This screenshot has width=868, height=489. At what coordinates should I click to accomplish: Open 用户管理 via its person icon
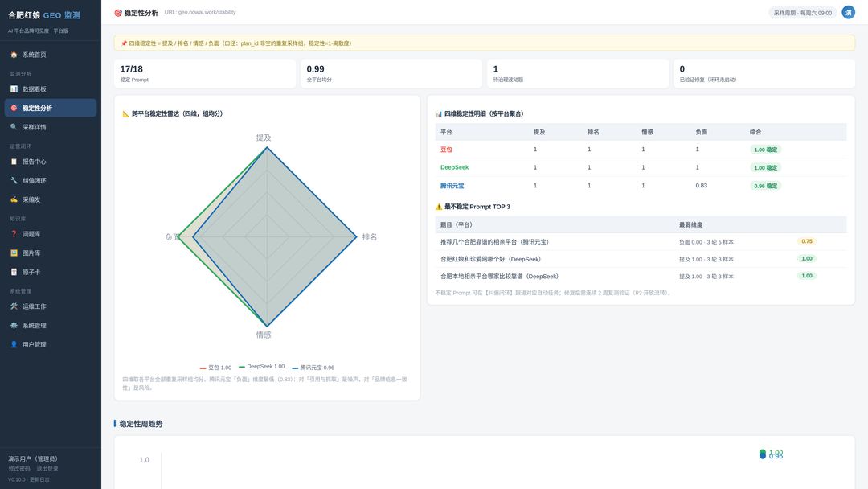(14, 344)
